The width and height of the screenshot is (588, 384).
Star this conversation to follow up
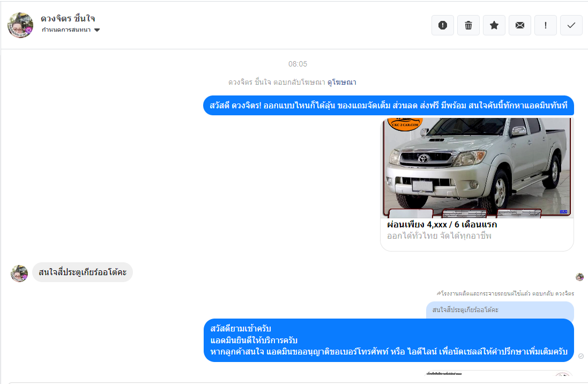tap(494, 25)
